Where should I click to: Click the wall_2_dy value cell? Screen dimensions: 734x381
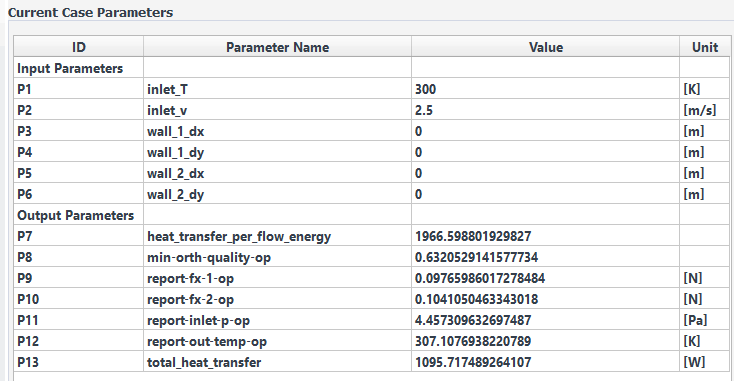545,194
